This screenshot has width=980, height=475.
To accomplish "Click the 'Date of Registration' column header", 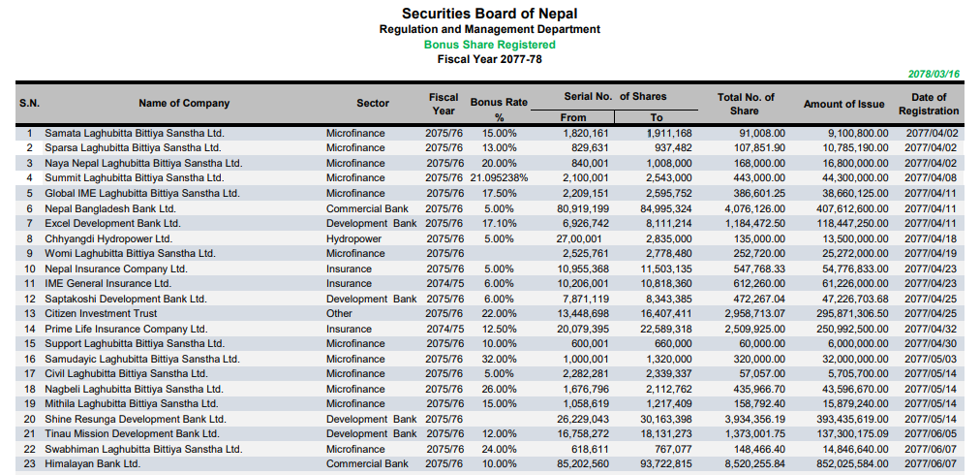I will pyautogui.click(x=929, y=104).
